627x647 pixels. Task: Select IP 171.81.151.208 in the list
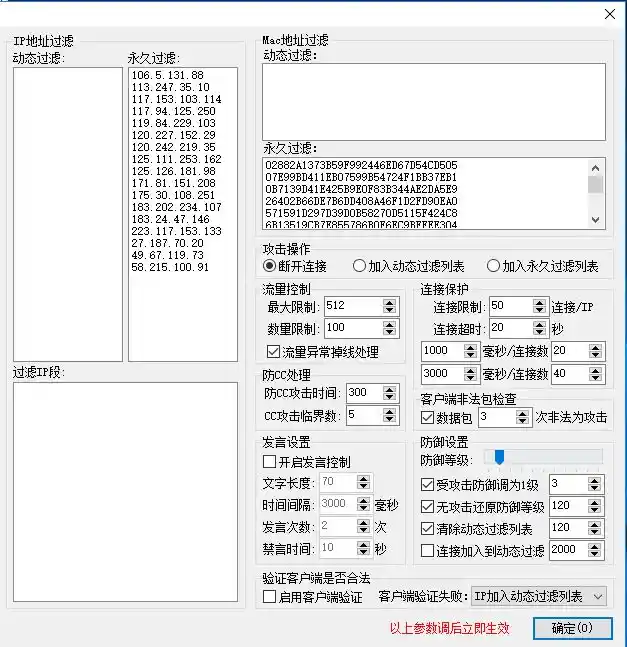[x=174, y=183]
